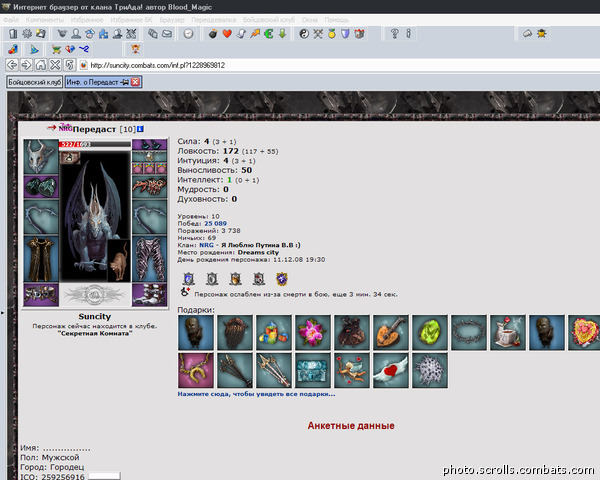The width and height of the screenshot is (600, 480).
Task: Click the gear settings toolbar icon
Action: pyautogui.click(x=27, y=34)
